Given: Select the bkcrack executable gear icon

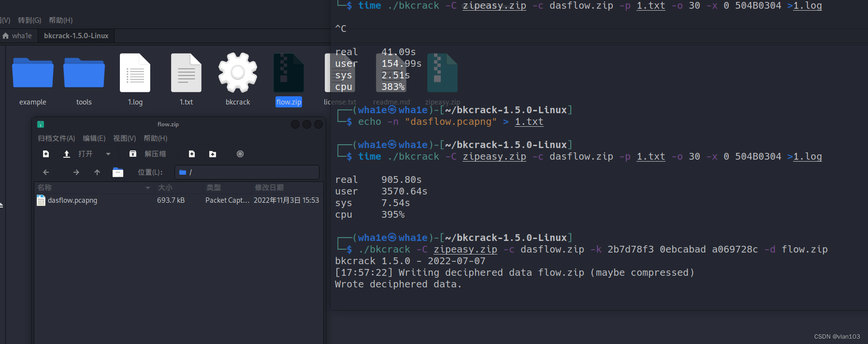Looking at the screenshot, I should pos(237,73).
